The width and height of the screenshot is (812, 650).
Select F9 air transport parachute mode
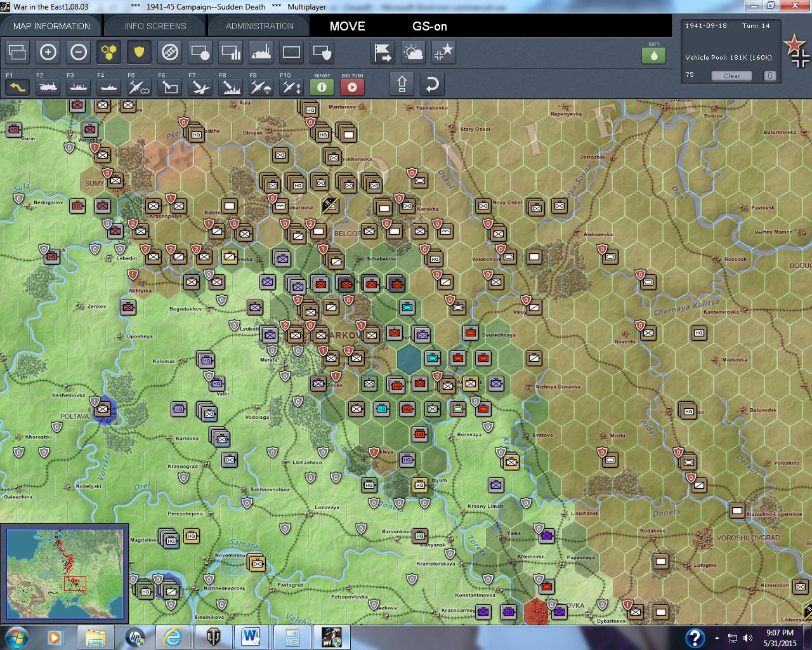261,86
